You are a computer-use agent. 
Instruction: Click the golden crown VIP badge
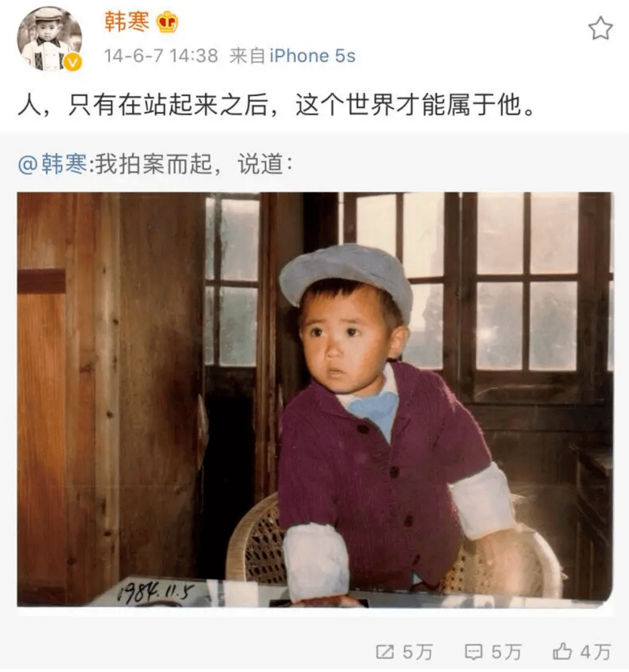pyautogui.click(x=167, y=22)
